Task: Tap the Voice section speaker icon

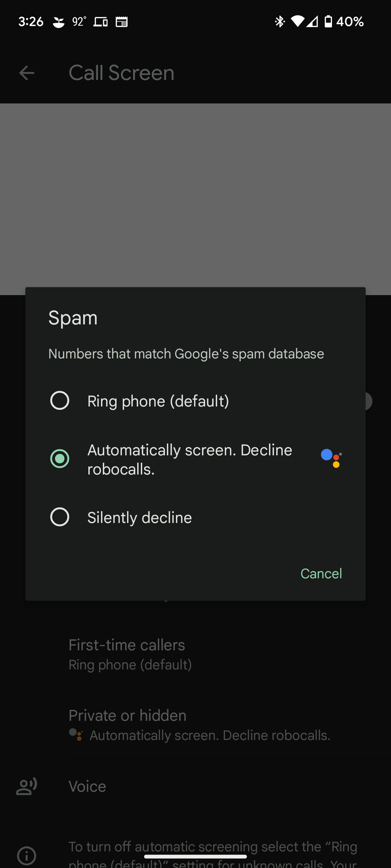Action: coord(27,786)
